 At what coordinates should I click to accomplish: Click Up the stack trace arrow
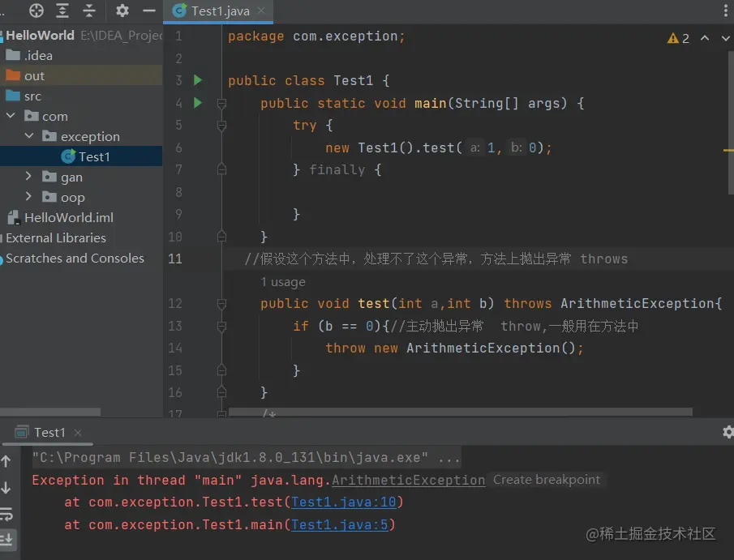click(x=6, y=461)
